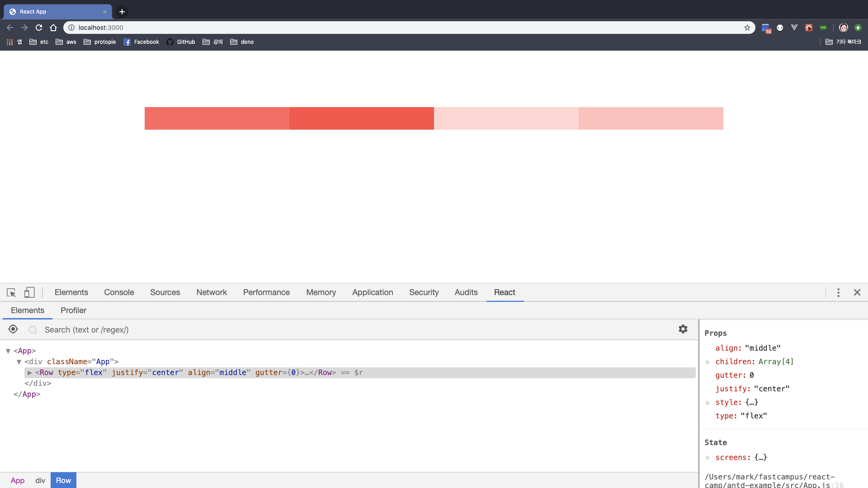Image resolution: width=868 pixels, height=488 pixels.
Task: Select div in the breadcrumb bar
Action: 40,481
